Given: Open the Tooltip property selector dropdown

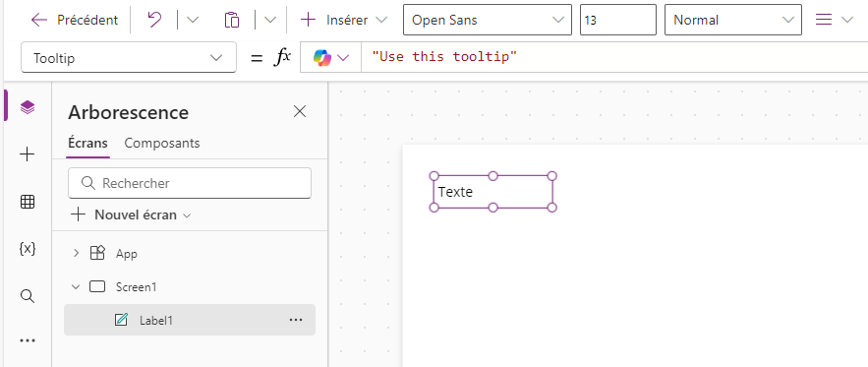Looking at the screenshot, I should [x=129, y=58].
